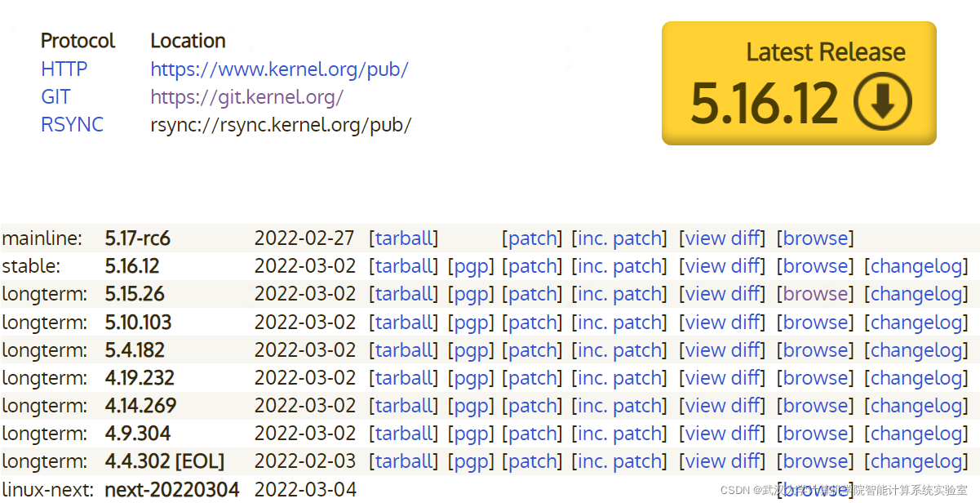
Task: Open the HTTP protocol link
Action: pyautogui.click(x=64, y=69)
